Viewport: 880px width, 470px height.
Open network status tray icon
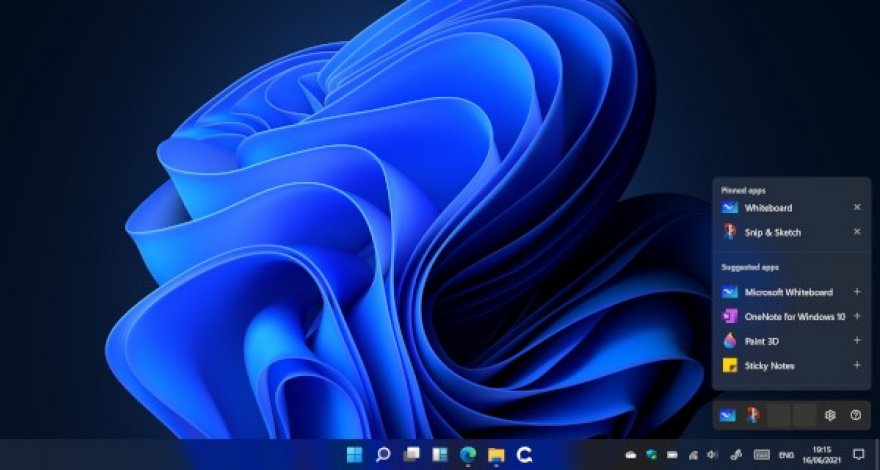[693, 455]
